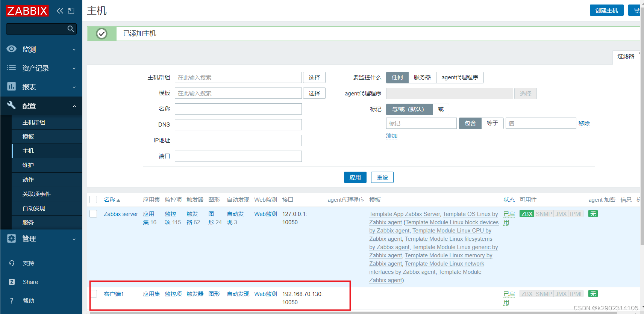This screenshot has height=314, width=644.
Task: Open 主机 in sidebar
Action: click(28, 151)
